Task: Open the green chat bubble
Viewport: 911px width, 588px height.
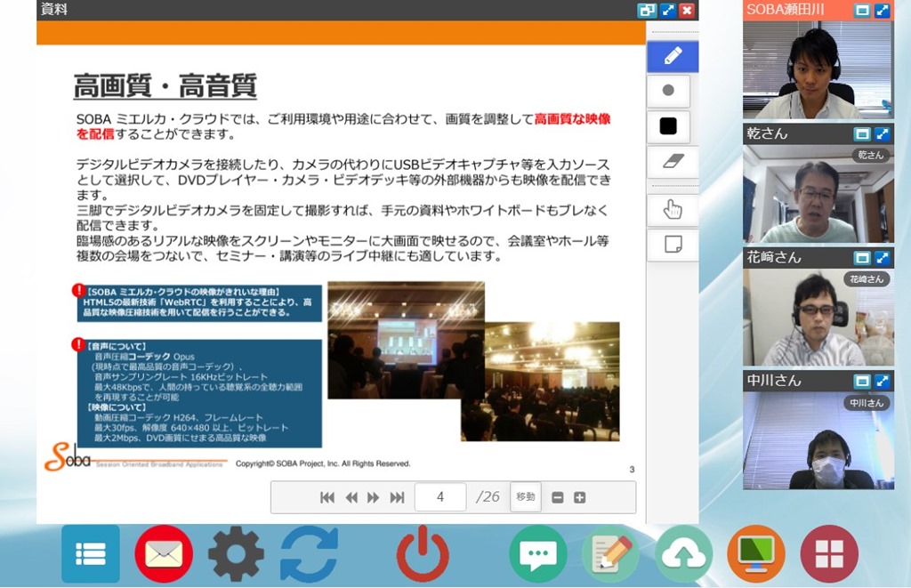Action: click(538, 553)
